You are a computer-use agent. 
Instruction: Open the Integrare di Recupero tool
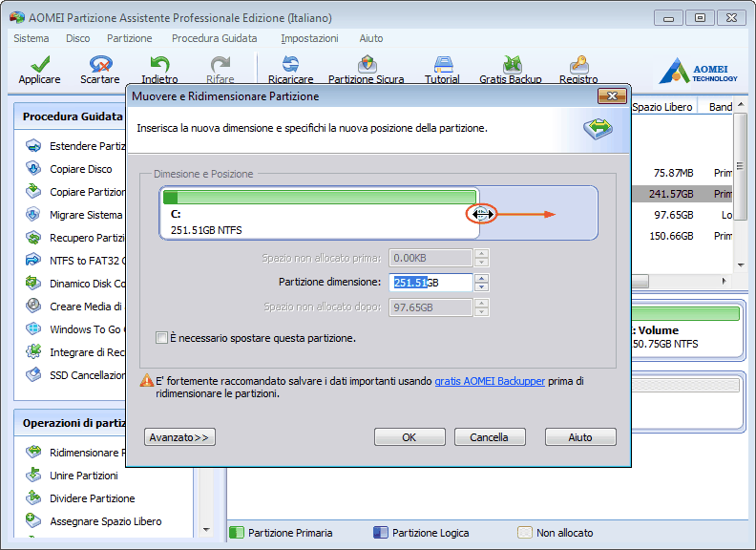tap(75, 352)
